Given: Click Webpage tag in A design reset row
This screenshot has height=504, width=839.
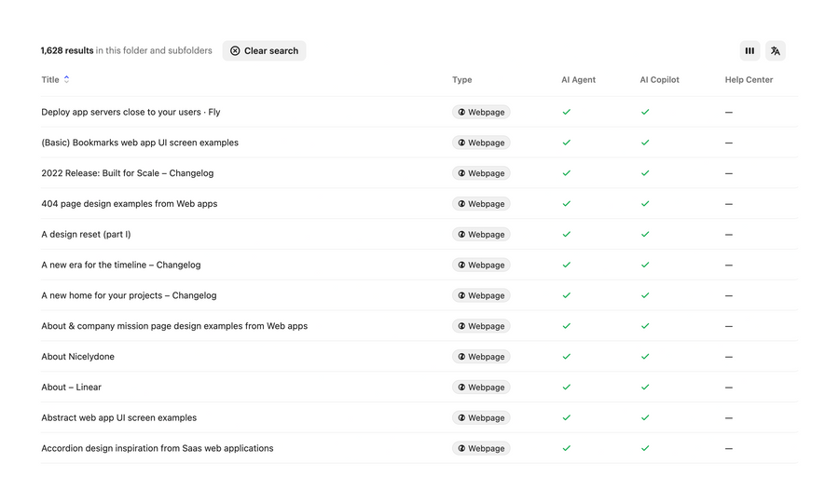Looking at the screenshot, I should (481, 234).
